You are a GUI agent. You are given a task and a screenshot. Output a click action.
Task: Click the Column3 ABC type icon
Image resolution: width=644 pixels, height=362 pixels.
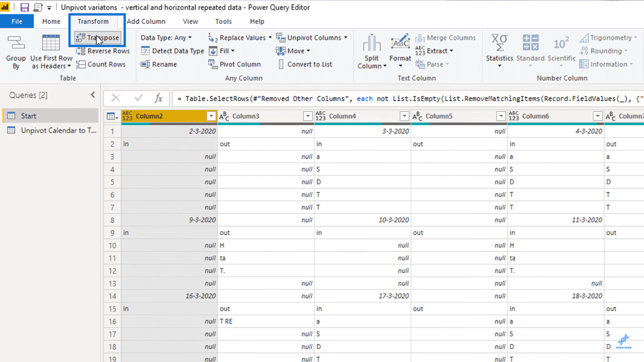pos(224,116)
